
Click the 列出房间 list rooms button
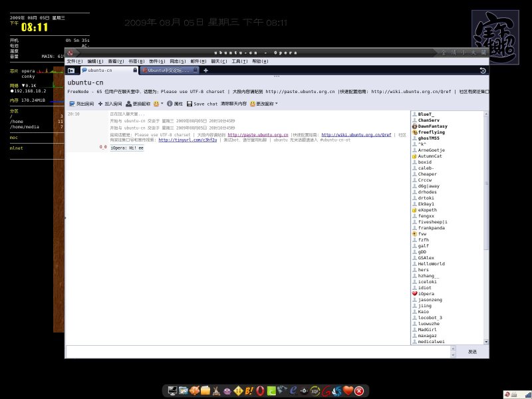pyautogui.click(x=81, y=104)
